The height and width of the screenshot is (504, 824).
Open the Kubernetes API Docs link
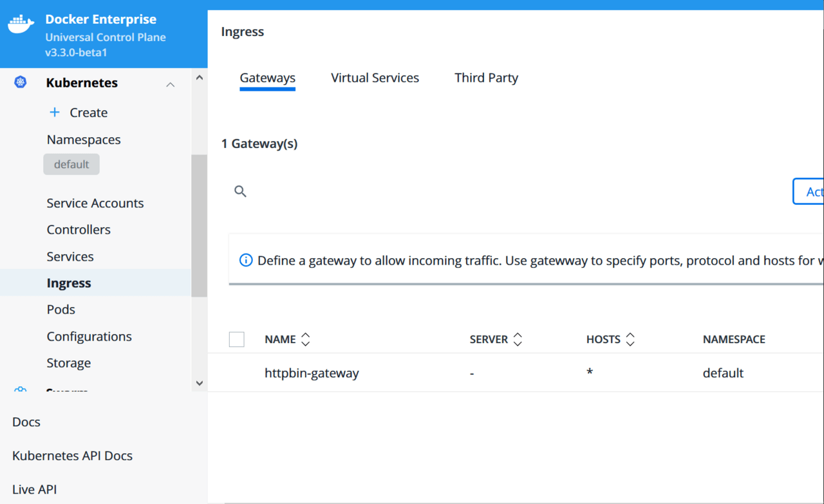click(73, 455)
